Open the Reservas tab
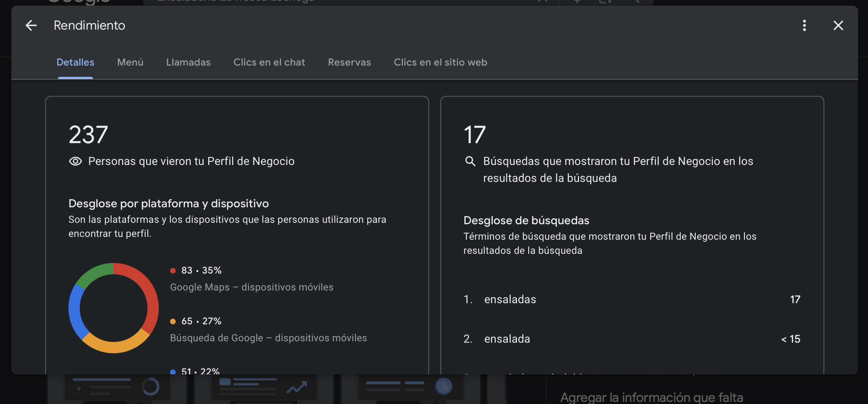868x404 pixels. (x=349, y=62)
